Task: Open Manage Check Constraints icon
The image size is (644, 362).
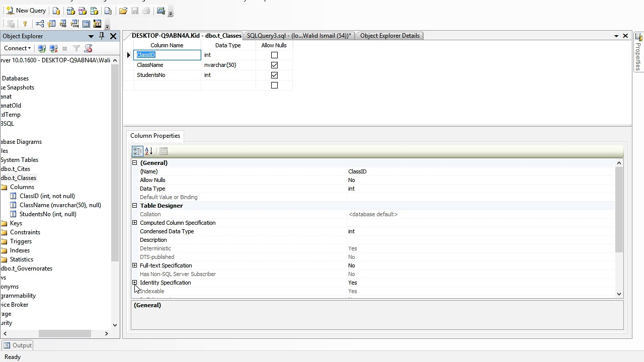Action: (86, 24)
